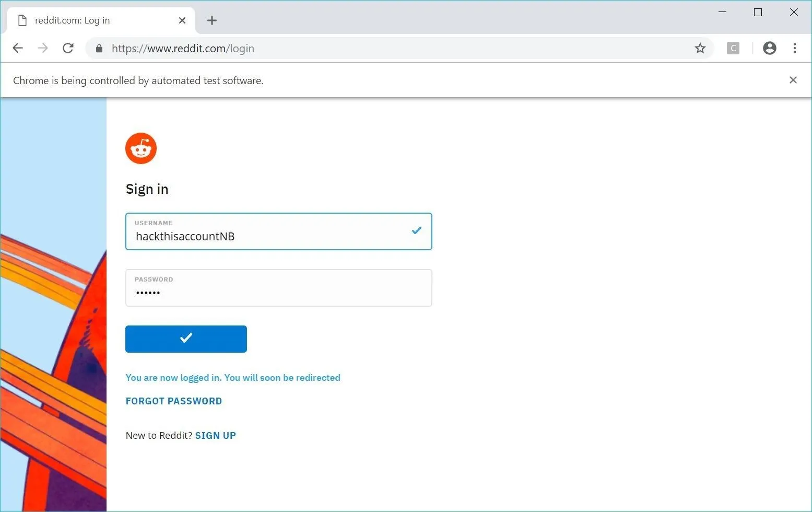Close the reddit.com Log in tab
The image size is (812, 512).
(x=182, y=20)
